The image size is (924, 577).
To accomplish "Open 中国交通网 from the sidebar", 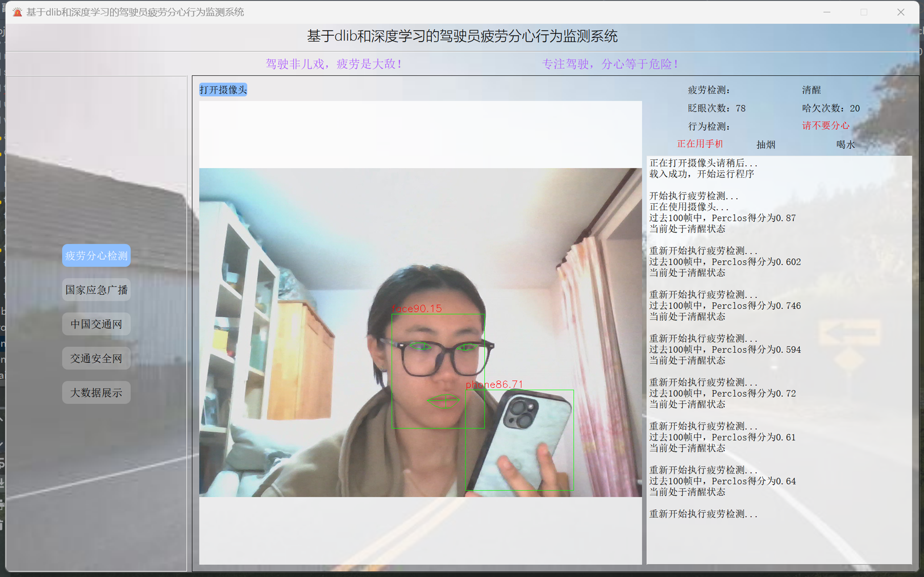I will (97, 324).
